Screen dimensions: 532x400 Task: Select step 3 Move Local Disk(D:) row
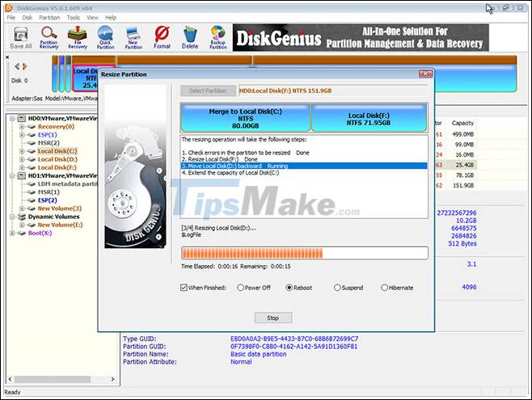pyautogui.click(x=304, y=166)
